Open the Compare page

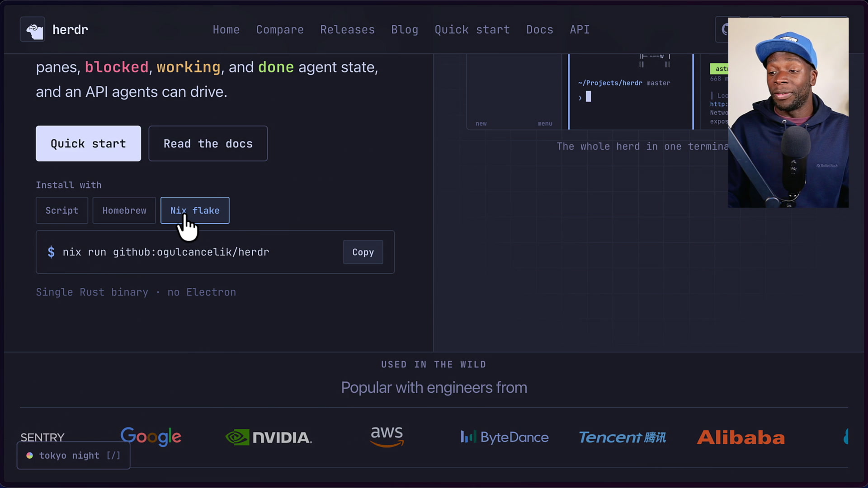(x=280, y=30)
